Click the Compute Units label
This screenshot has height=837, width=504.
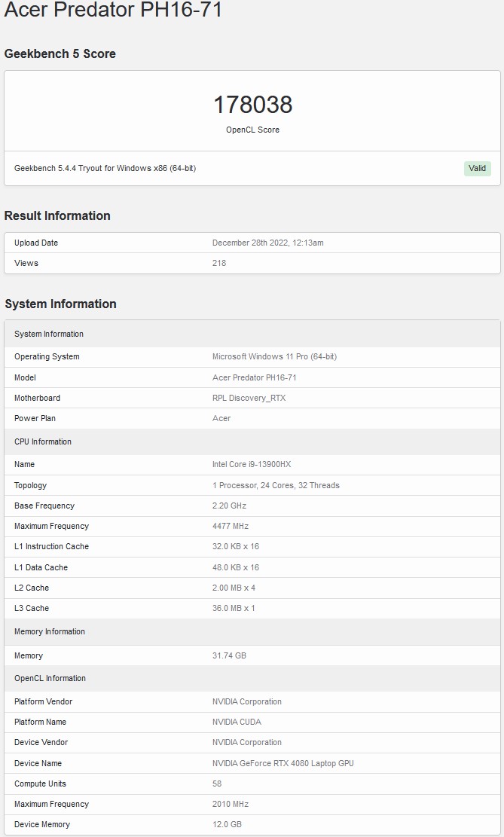[40, 784]
